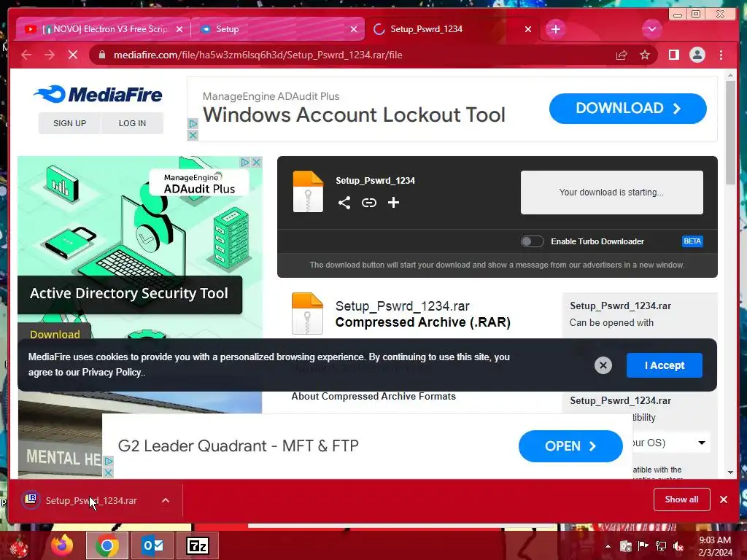747x560 pixels.
Task: Close the Setup tab
Action: pos(354,29)
